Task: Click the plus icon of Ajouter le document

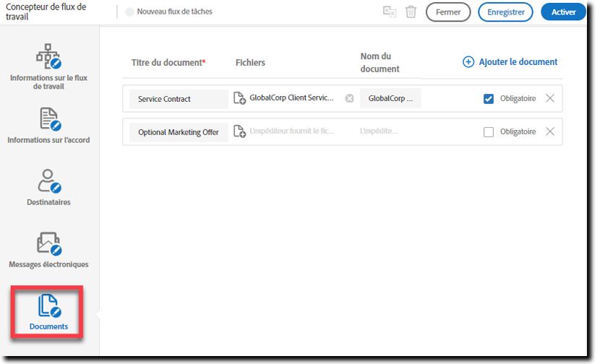Action: click(x=468, y=62)
